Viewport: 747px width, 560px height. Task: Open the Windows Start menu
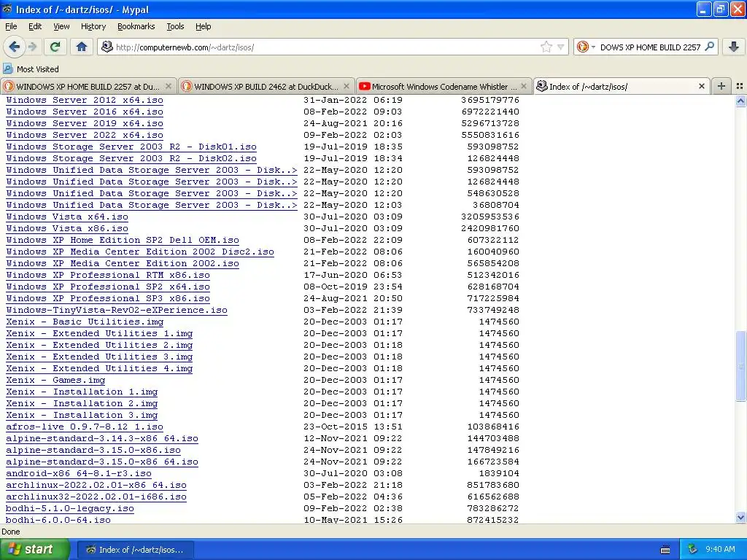pos(34,550)
